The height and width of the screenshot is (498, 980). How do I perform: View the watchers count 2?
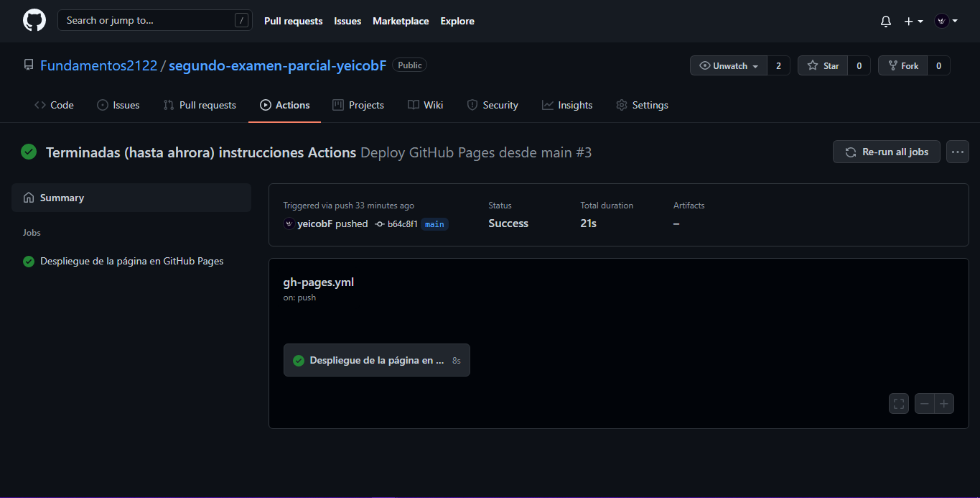tap(778, 65)
